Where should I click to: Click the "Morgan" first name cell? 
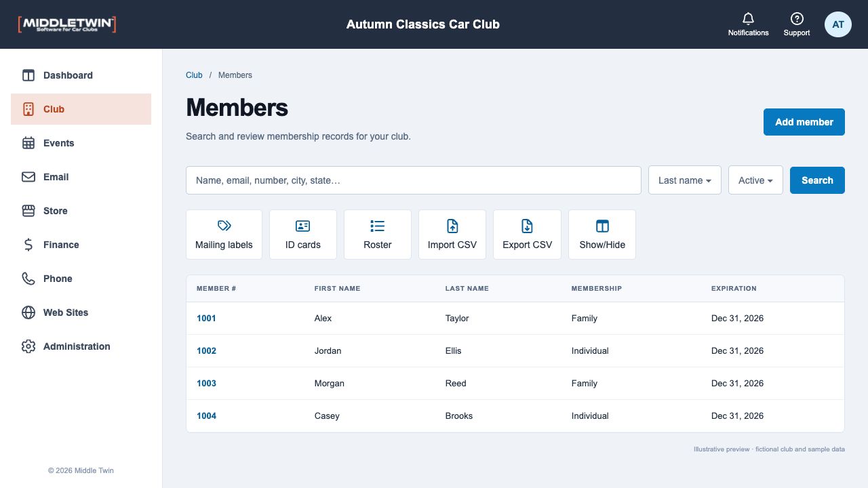tap(330, 383)
